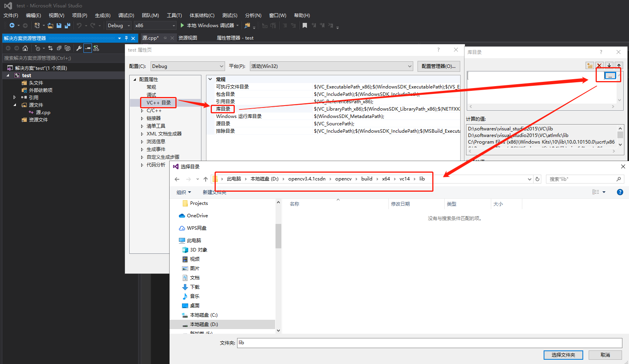Expand the 引用 node in Solution Explorer

[15, 97]
